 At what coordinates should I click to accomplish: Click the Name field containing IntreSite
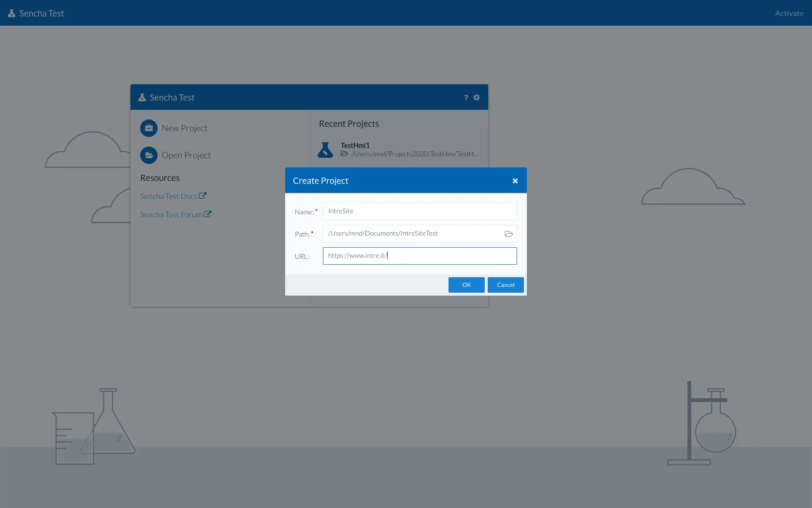click(x=420, y=211)
